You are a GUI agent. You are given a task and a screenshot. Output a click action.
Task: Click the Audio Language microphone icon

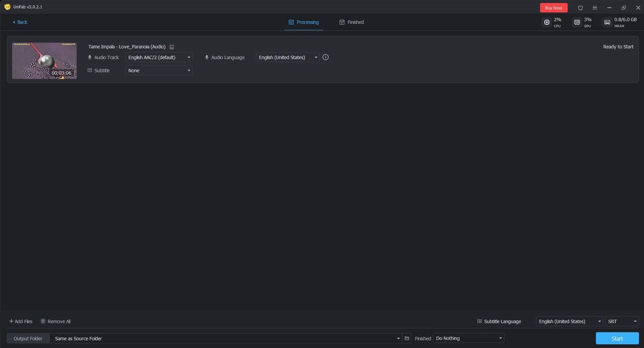[x=207, y=57]
